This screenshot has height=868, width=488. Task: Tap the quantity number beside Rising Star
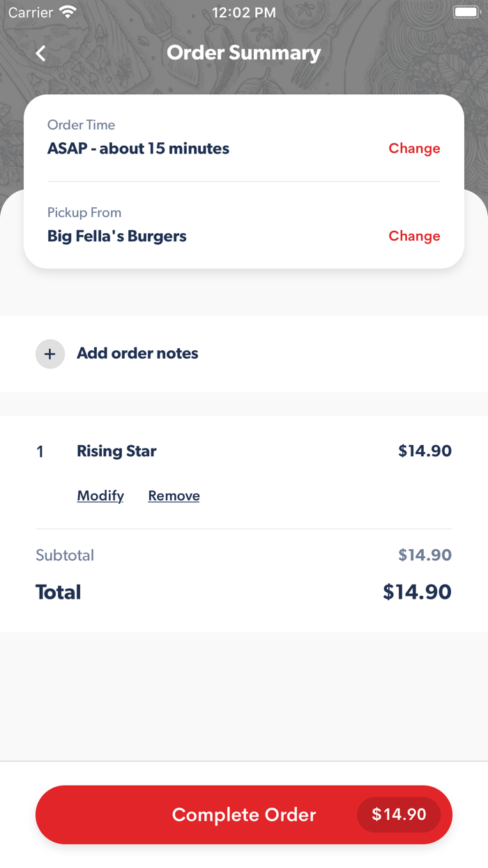pos(40,451)
